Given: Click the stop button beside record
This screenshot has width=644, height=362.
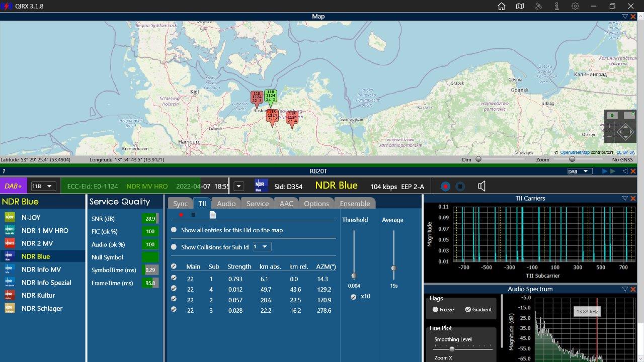Looking at the screenshot, I should click(460, 187).
